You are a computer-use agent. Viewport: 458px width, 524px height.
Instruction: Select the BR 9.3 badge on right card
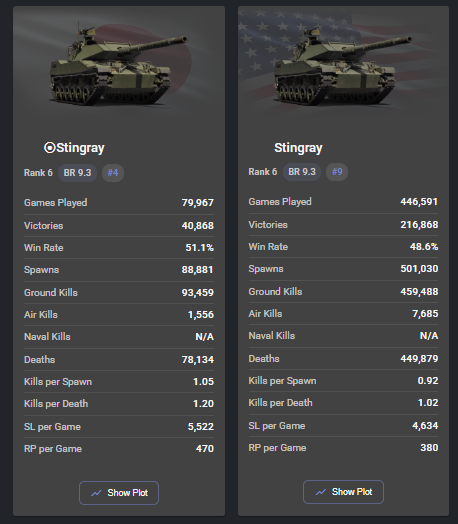pyautogui.click(x=302, y=172)
